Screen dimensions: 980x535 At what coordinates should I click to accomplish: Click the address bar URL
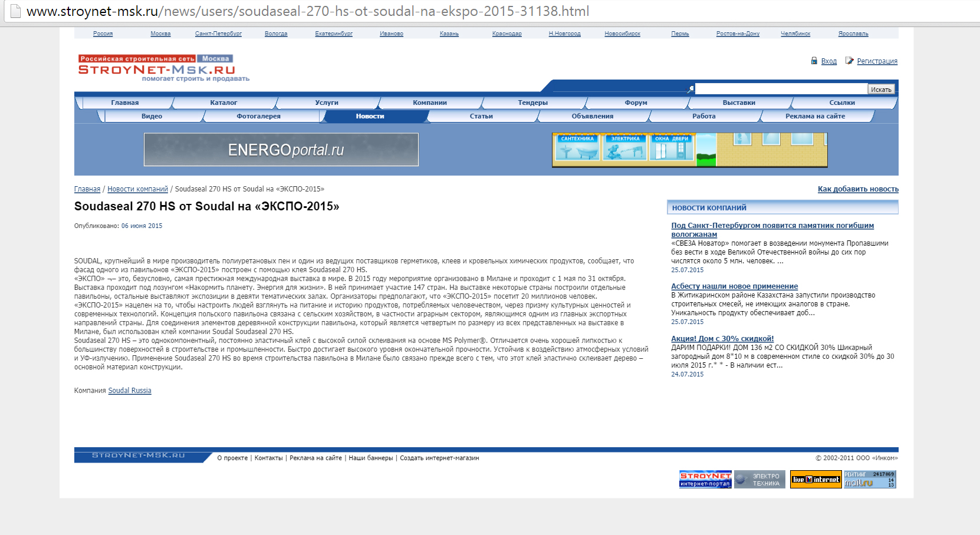[x=308, y=11]
